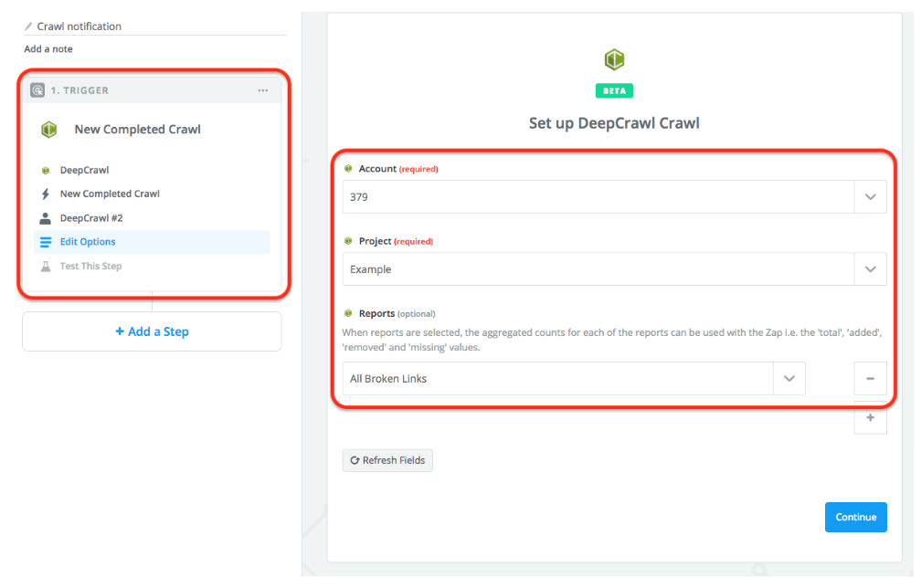
Task: Click the Continue button
Action: point(855,517)
